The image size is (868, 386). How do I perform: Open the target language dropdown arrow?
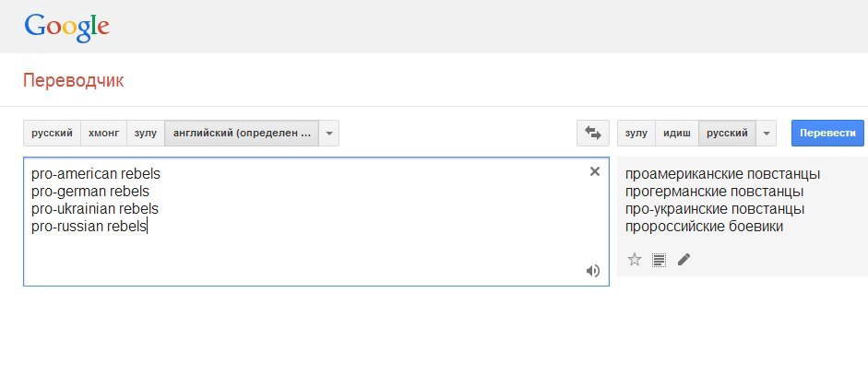coord(767,134)
